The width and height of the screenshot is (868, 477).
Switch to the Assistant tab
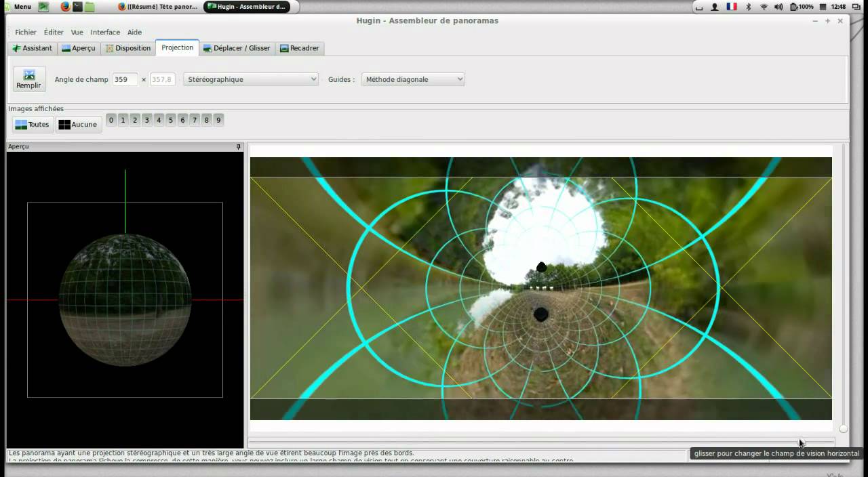coord(32,48)
